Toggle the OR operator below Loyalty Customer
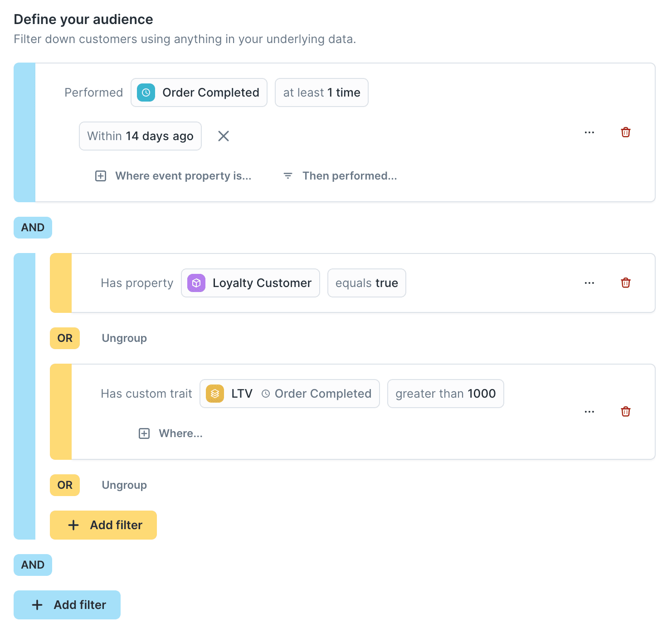The image size is (672, 633). coord(65,338)
